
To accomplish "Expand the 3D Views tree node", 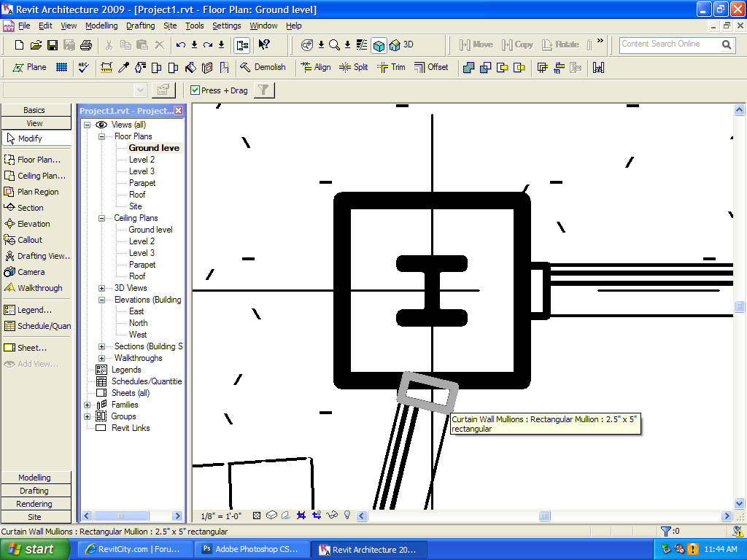I will (x=101, y=288).
